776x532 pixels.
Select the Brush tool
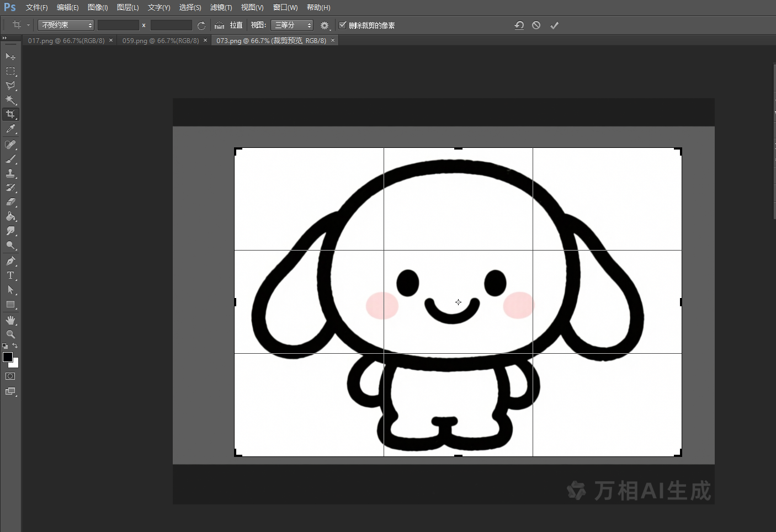pos(10,159)
